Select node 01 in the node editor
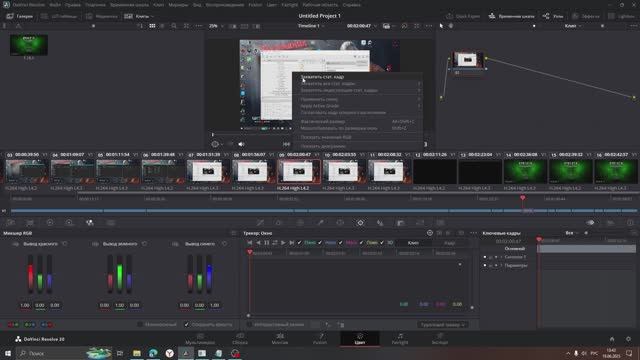The height and width of the screenshot is (360, 640). coord(468,60)
